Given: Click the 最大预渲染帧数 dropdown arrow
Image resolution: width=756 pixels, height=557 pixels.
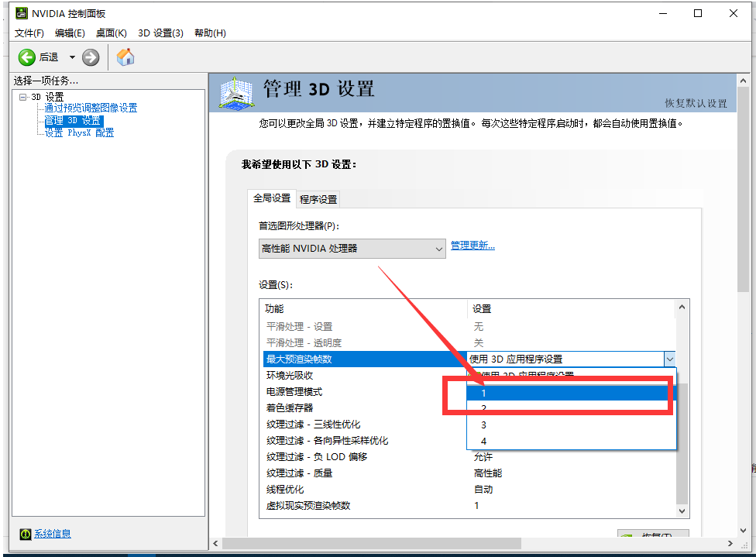Looking at the screenshot, I should coord(669,358).
